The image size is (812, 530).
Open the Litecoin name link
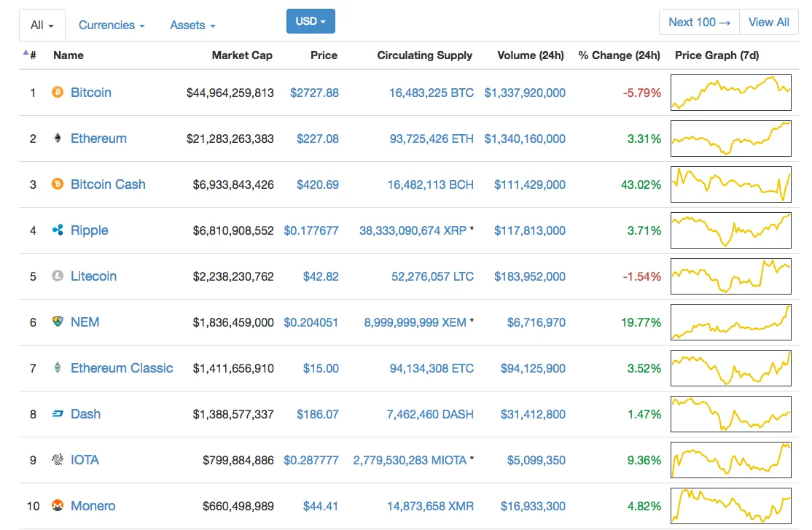[x=94, y=276]
